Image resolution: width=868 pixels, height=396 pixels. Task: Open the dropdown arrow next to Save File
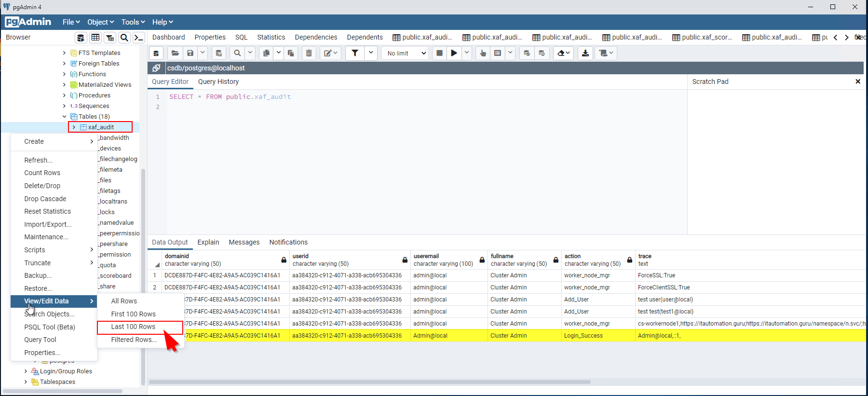[x=203, y=53]
